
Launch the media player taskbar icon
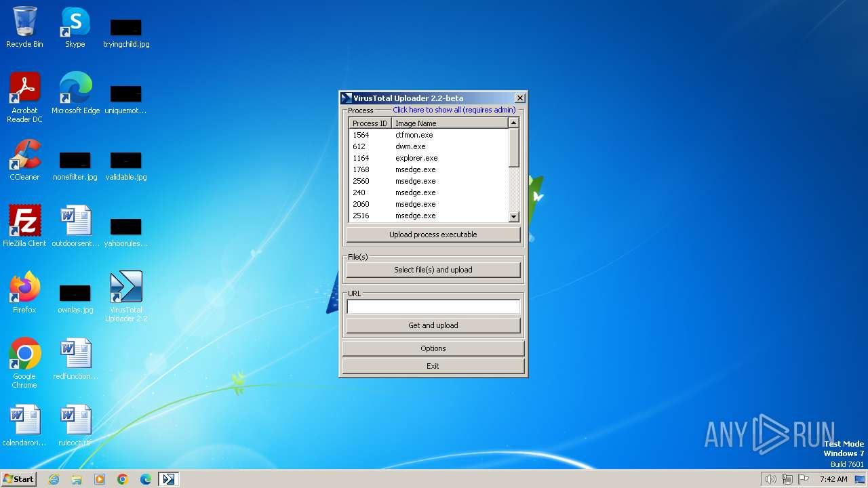[100, 479]
